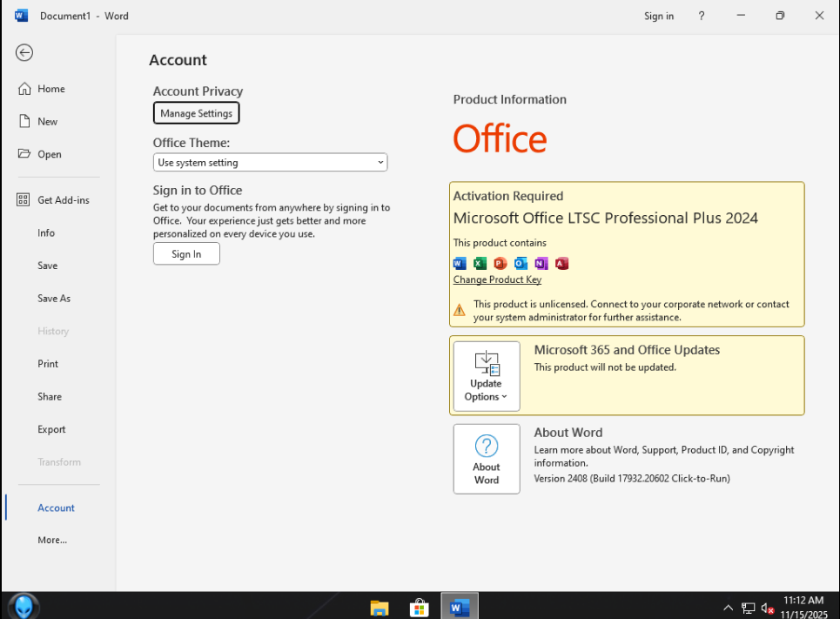840x619 pixels.
Task: Open the Help question mark icon
Action: point(702,16)
